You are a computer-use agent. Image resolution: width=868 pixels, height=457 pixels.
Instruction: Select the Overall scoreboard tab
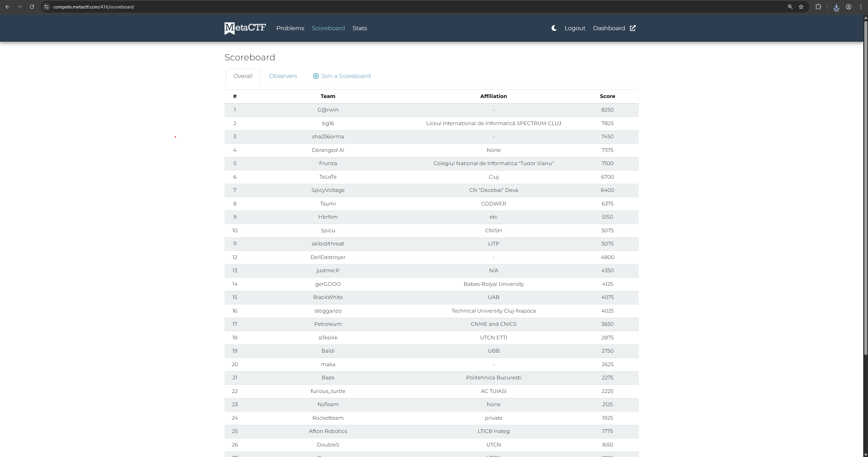[x=243, y=76]
